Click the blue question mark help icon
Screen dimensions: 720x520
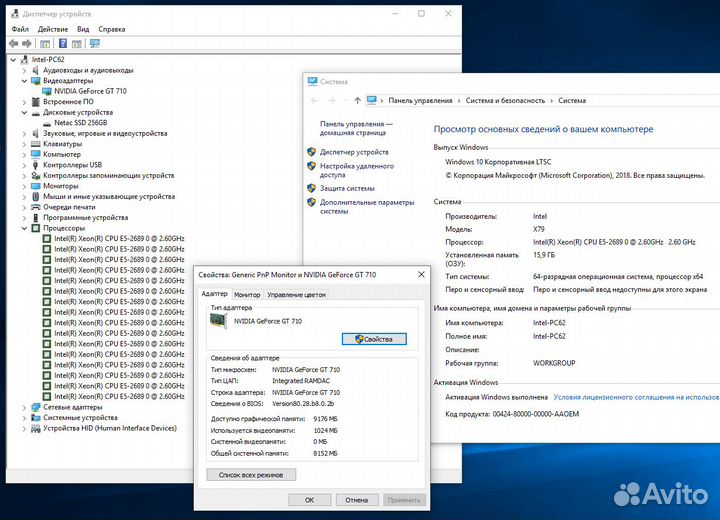point(63,44)
